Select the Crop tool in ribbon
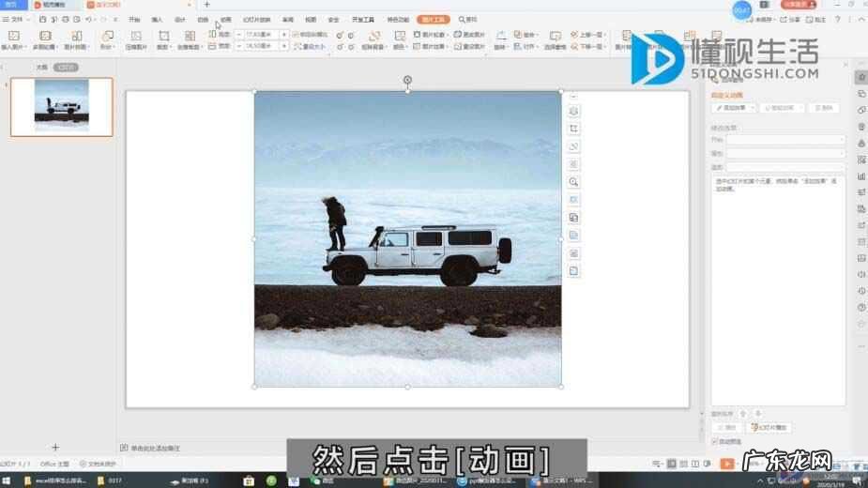This screenshot has width=868, height=488. pyautogui.click(x=163, y=40)
